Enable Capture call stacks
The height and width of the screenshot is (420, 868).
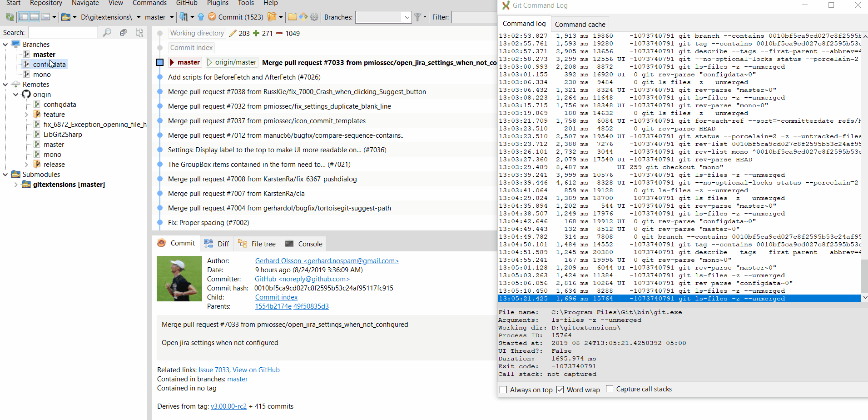point(610,389)
